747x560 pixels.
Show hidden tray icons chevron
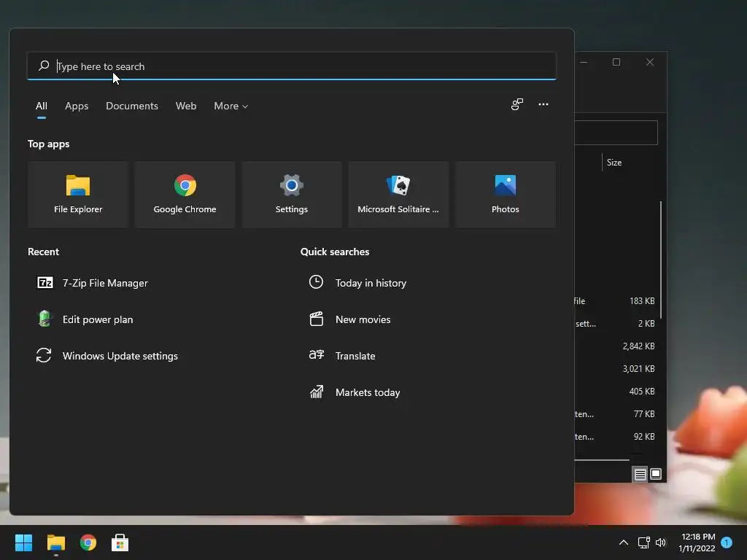pos(623,542)
